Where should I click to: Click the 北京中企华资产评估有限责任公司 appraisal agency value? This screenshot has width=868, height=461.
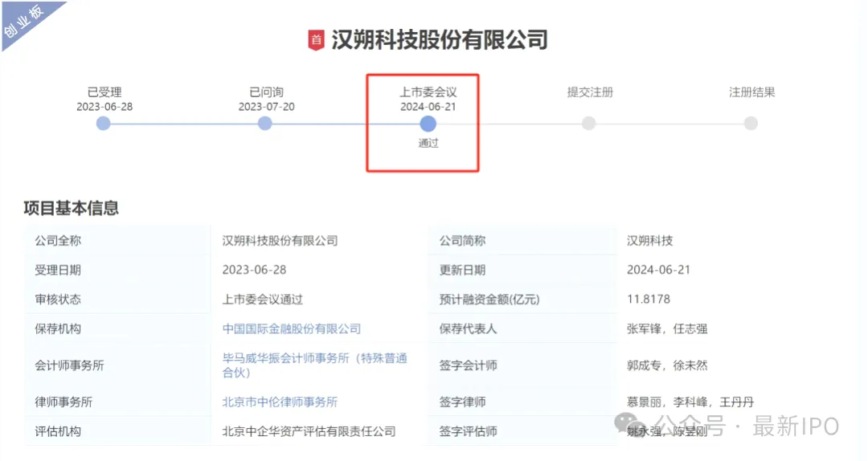(309, 431)
